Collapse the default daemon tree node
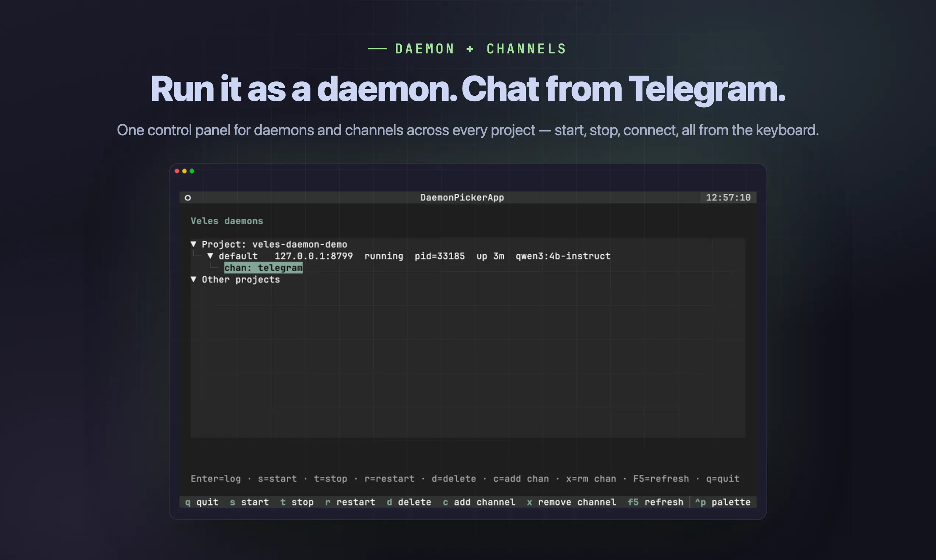 tap(210, 256)
